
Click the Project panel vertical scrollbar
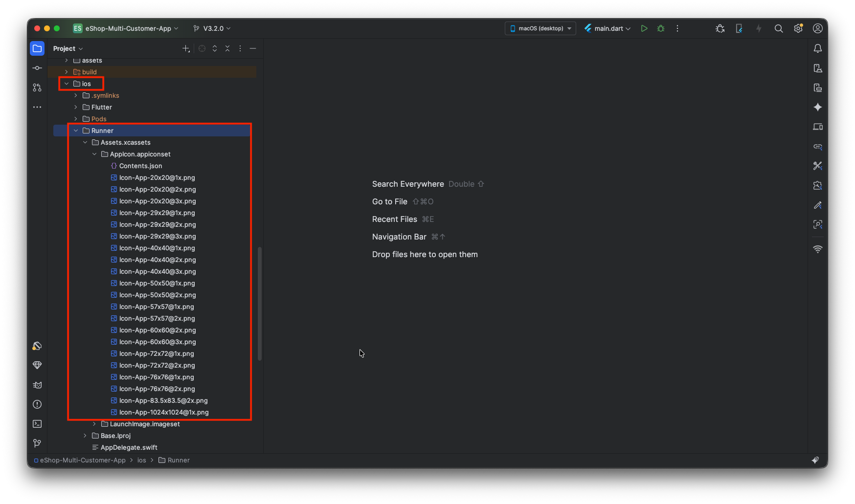(x=259, y=303)
